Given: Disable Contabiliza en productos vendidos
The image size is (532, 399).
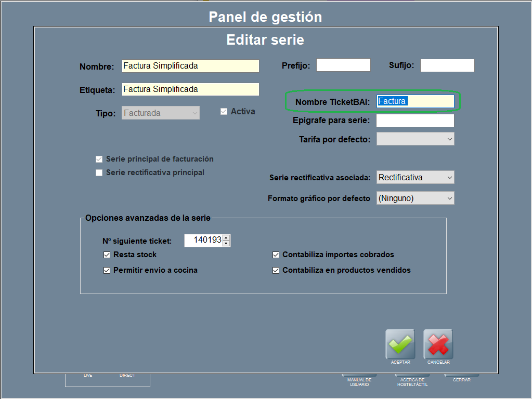Looking at the screenshot, I should pyautogui.click(x=276, y=271).
